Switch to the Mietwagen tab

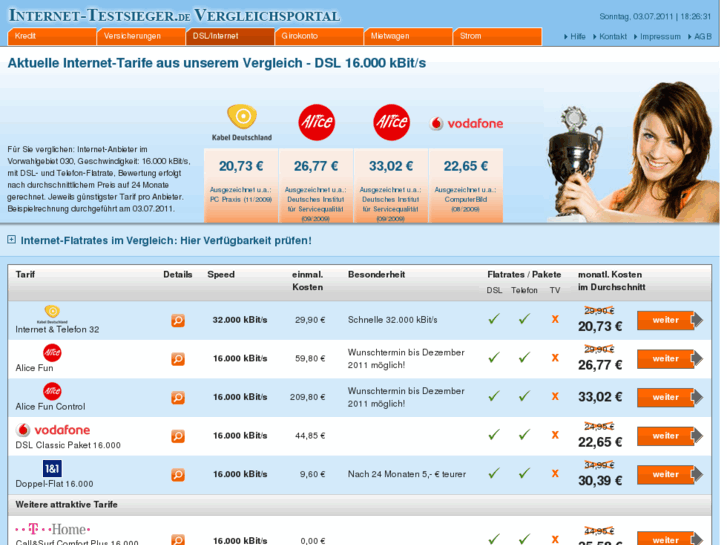408,36
